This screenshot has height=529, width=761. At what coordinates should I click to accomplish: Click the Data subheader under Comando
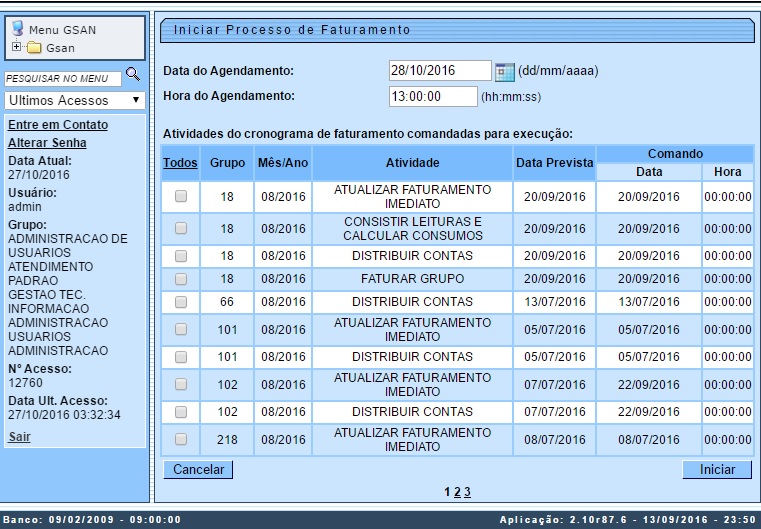649,172
